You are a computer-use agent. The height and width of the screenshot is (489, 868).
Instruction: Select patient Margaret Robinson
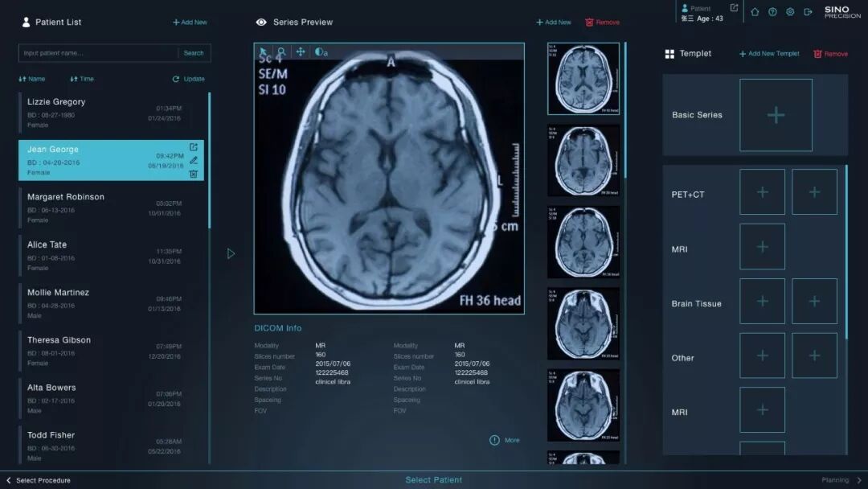(x=111, y=208)
